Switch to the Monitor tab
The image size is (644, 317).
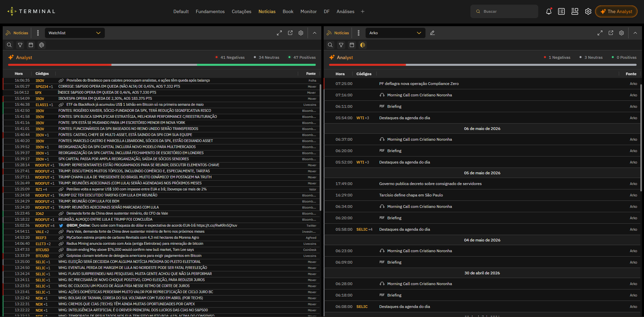click(309, 11)
